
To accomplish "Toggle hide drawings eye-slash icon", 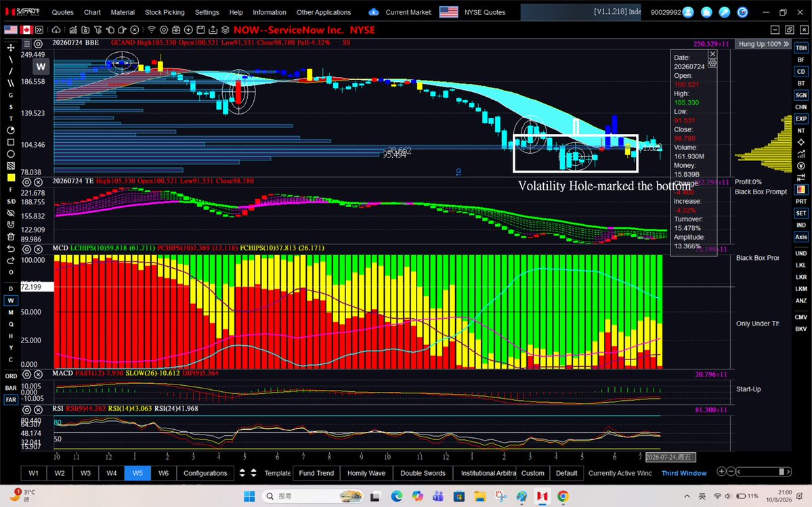I will pos(11,213).
